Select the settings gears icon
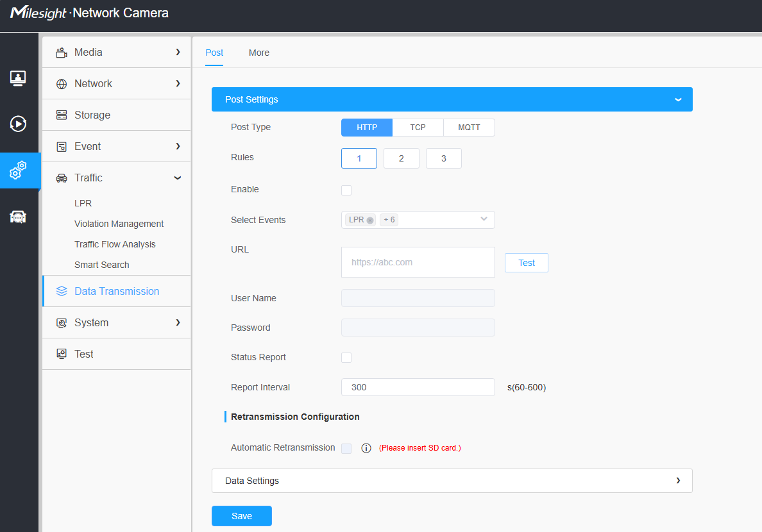762x532 pixels. (x=18, y=170)
